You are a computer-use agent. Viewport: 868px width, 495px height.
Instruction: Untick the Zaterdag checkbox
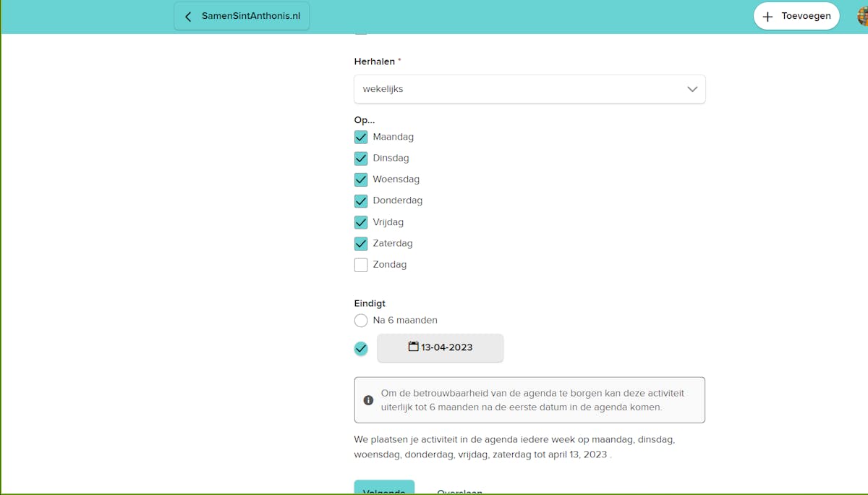361,243
